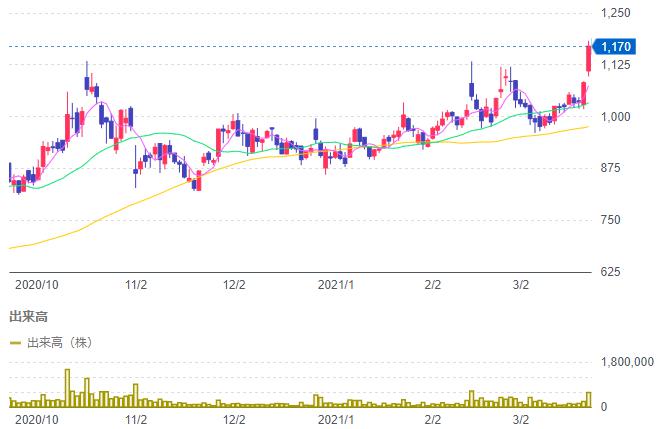Click 2020/10 label under price chart
The width and height of the screenshot is (667, 429).
click(37, 285)
